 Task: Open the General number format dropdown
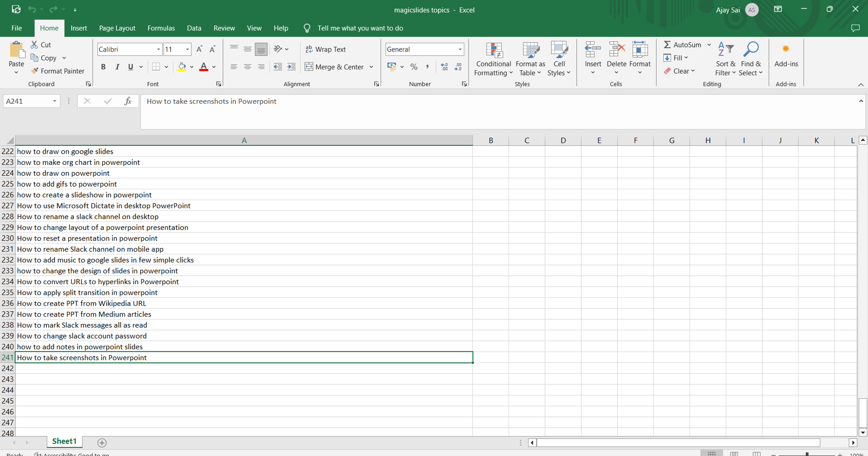pos(460,49)
